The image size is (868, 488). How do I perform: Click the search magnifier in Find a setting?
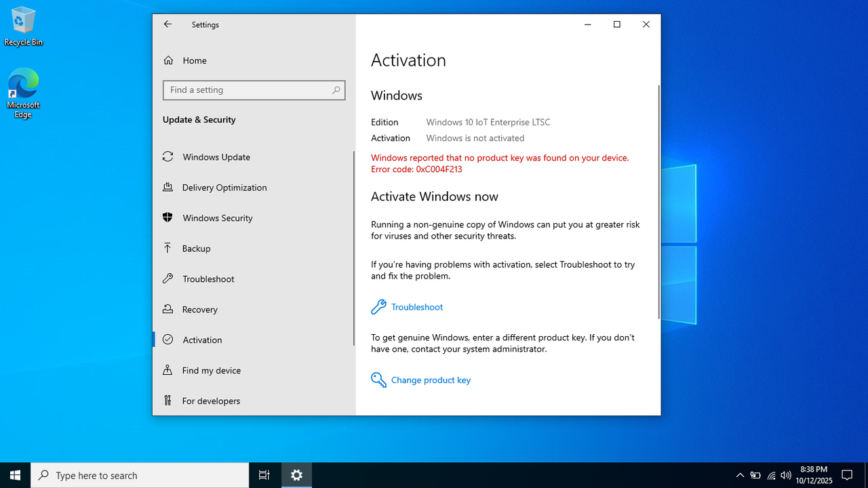tap(336, 90)
